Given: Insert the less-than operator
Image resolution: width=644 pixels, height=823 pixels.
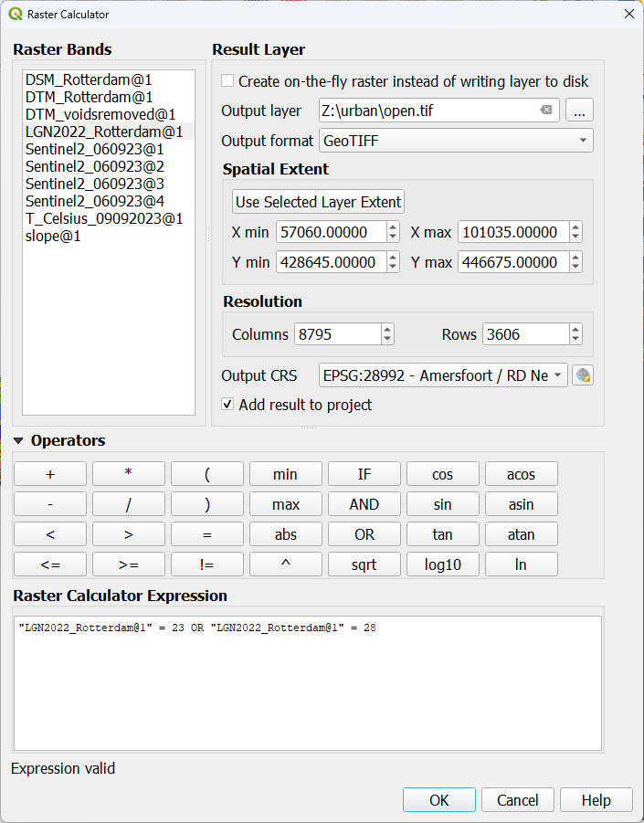Looking at the screenshot, I should [50, 534].
